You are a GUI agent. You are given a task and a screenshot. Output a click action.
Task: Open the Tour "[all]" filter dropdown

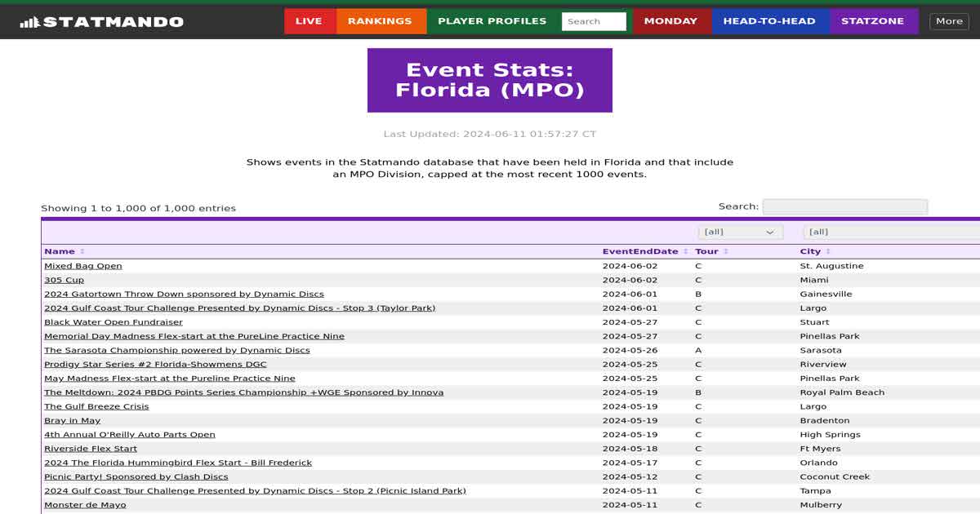(x=739, y=231)
